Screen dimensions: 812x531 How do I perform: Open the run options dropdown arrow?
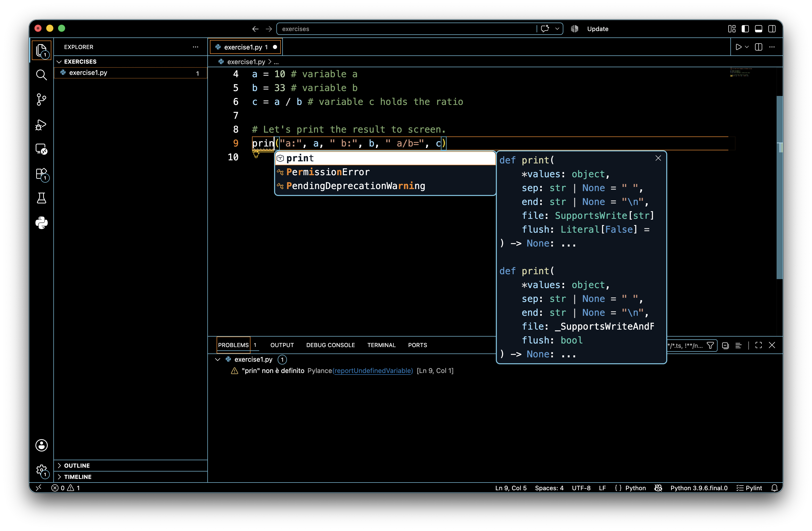(747, 47)
